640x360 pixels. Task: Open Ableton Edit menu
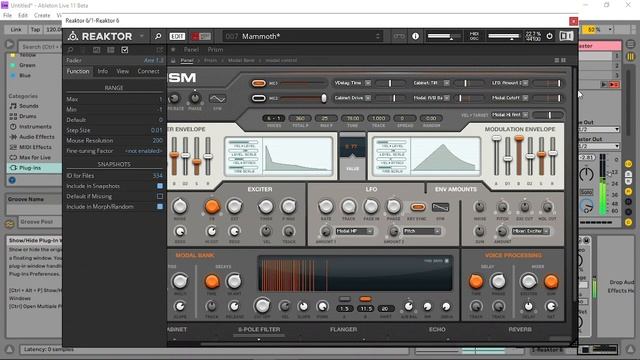coord(23,15)
